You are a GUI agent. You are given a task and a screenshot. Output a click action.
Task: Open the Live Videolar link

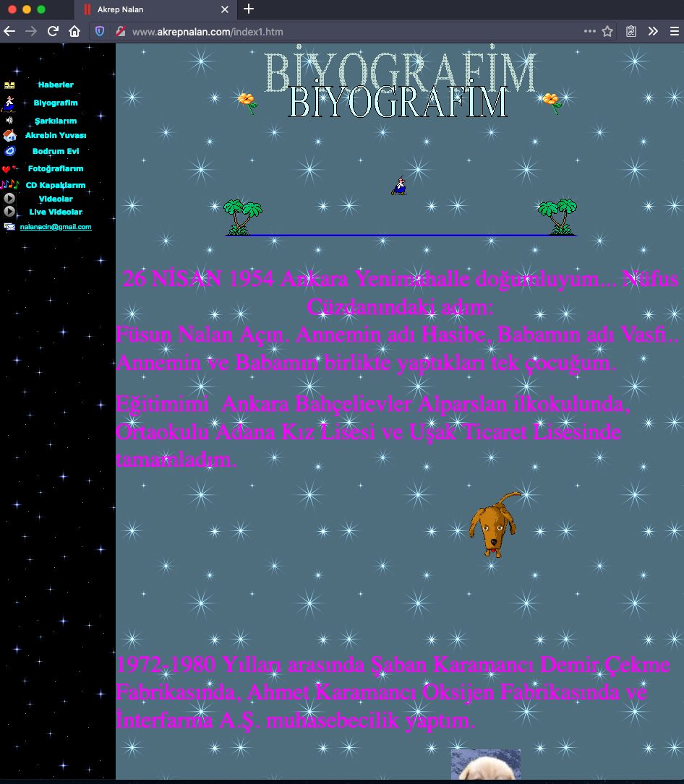(56, 212)
